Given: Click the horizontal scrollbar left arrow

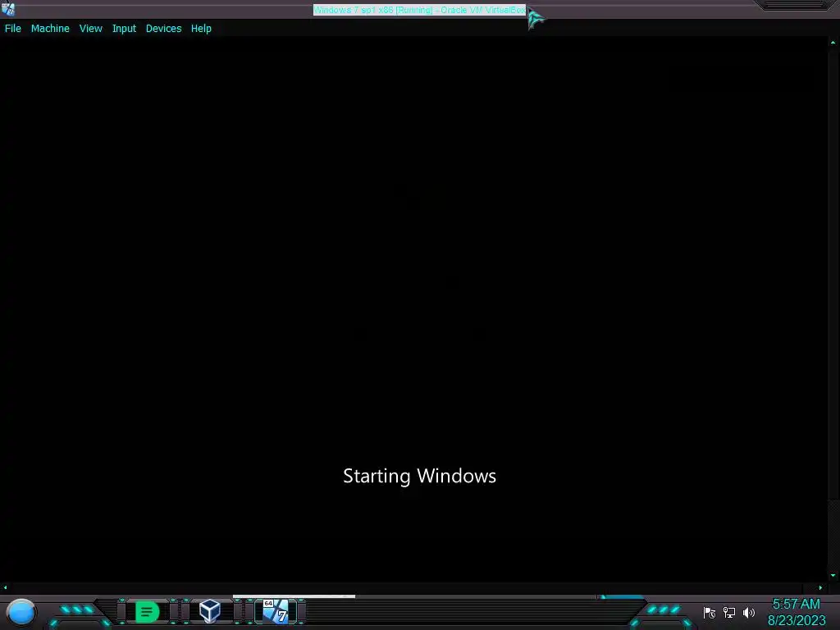Looking at the screenshot, I should (6, 587).
